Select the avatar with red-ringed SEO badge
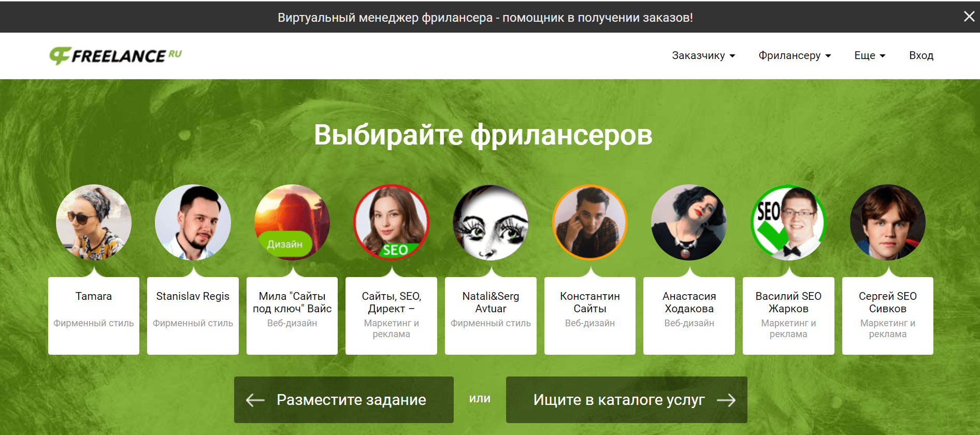Image resolution: width=980 pixels, height=435 pixels. (391, 222)
